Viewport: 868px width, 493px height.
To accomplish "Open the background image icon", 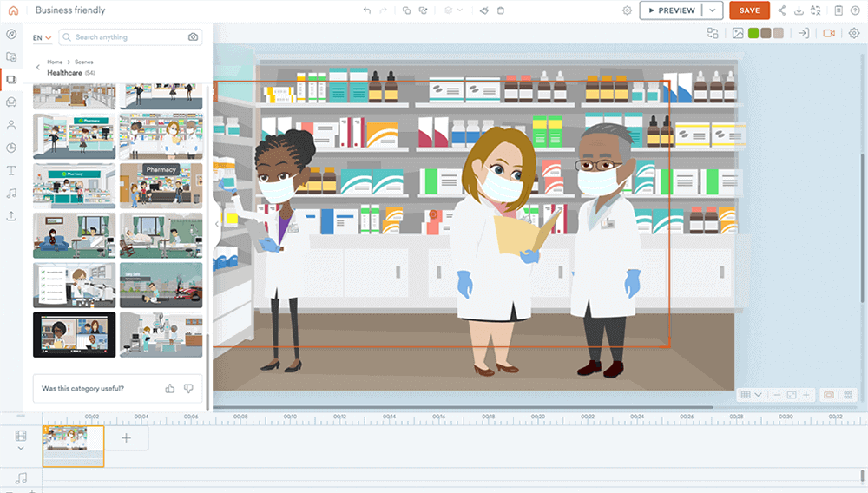I will [738, 34].
